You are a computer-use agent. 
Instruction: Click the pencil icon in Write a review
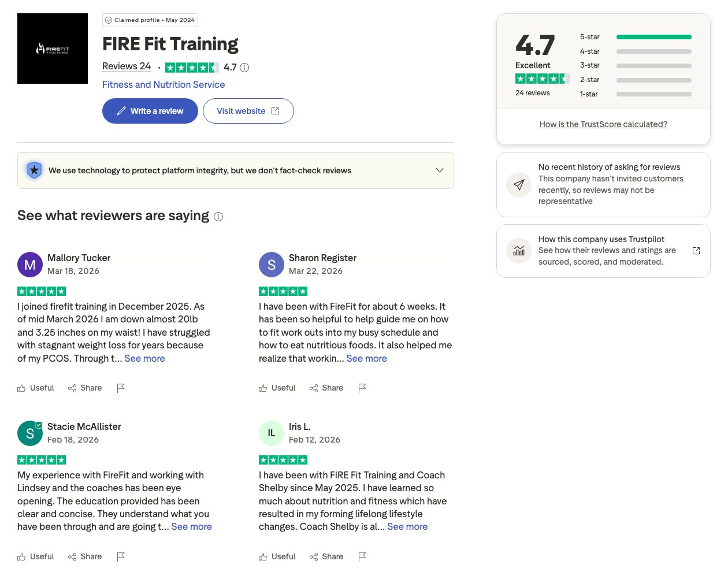click(x=121, y=111)
